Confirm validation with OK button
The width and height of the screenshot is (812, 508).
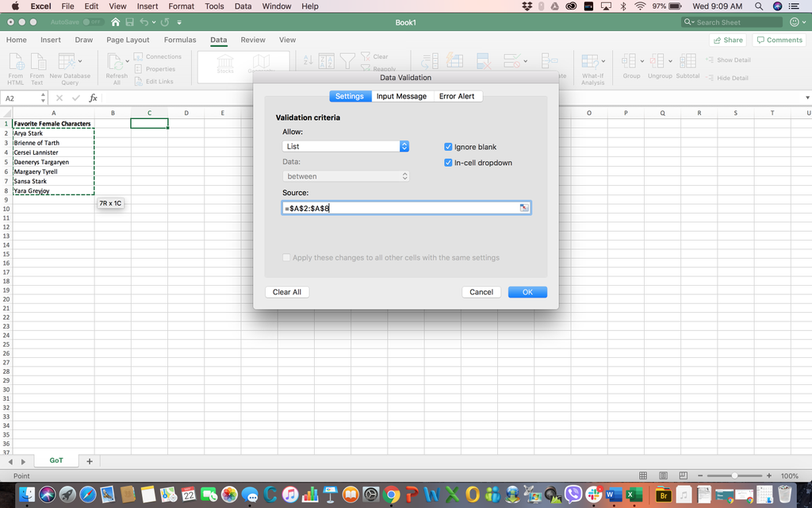527,291
